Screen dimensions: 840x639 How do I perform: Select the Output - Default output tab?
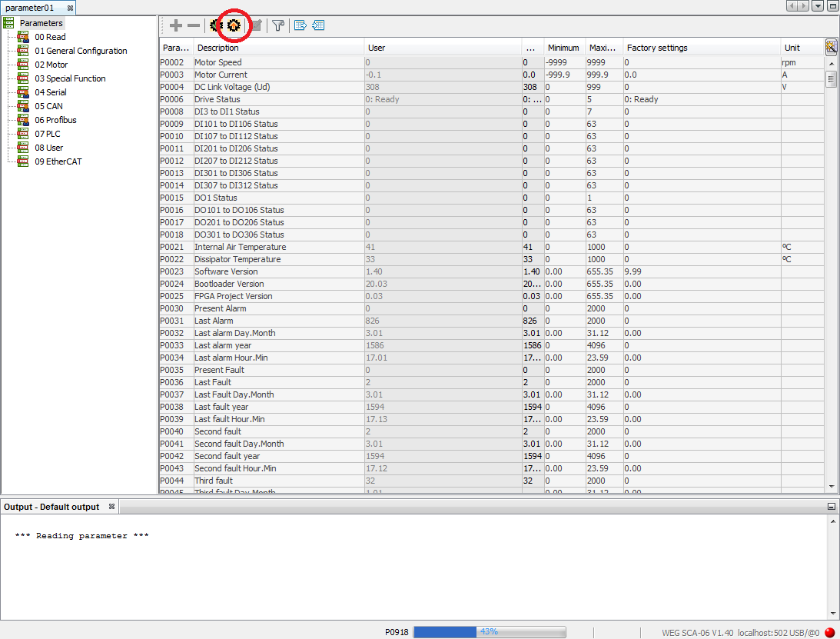click(x=54, y=506)
